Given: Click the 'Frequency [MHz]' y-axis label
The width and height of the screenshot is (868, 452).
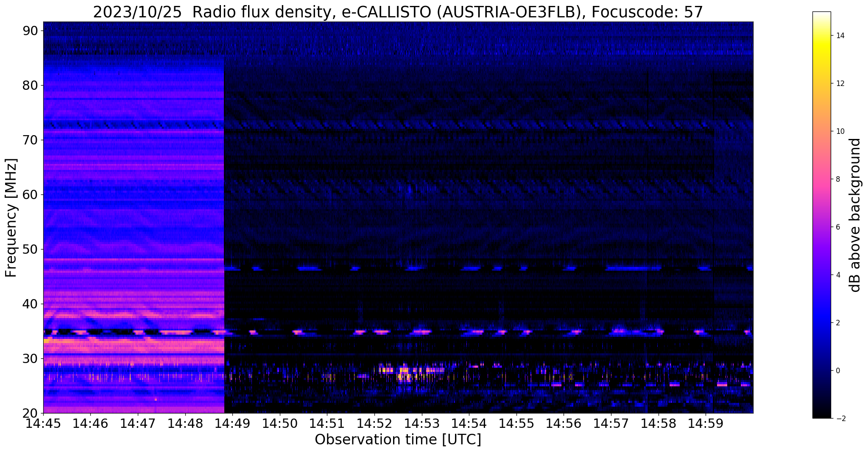Looking at the screenshot, I should (x=11, y=218).
